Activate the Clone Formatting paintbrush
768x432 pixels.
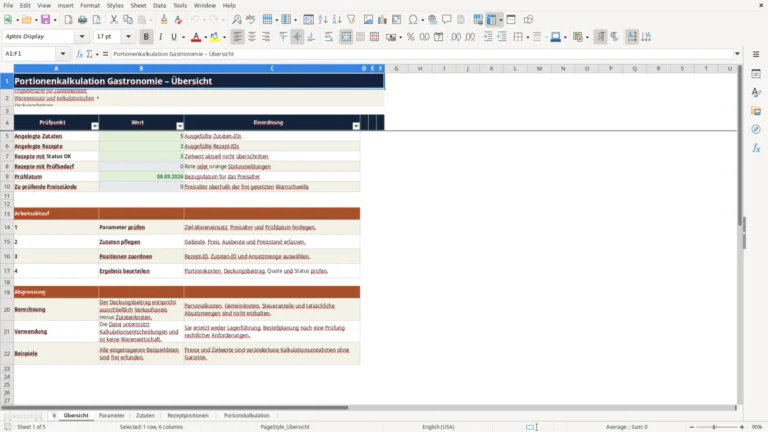(x=164, y=20)
